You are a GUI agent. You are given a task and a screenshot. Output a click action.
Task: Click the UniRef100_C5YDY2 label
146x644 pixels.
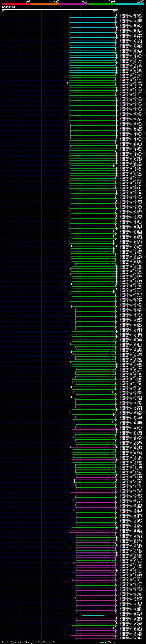(131, 80)
